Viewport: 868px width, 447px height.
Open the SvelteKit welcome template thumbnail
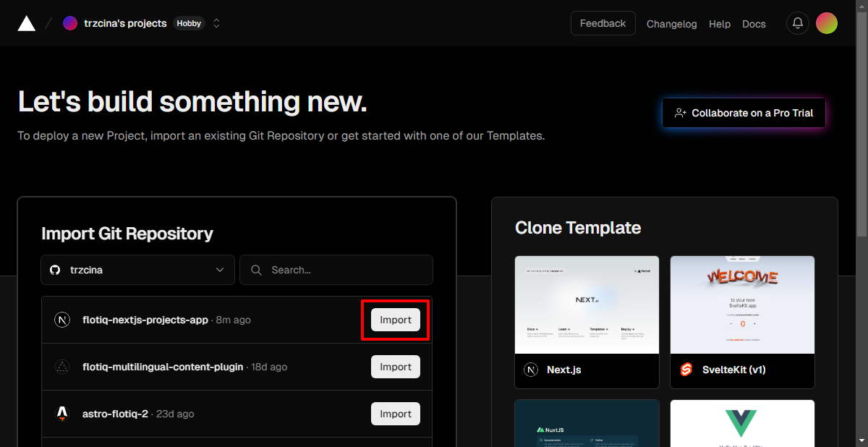coord(742,305)
